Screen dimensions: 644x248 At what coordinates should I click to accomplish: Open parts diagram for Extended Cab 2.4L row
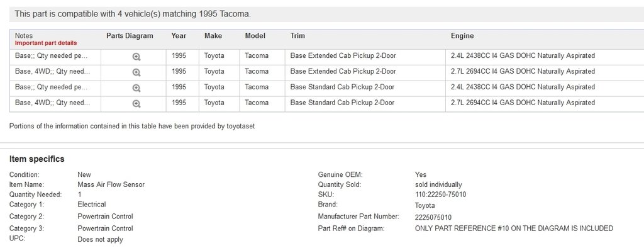(136, 57)
